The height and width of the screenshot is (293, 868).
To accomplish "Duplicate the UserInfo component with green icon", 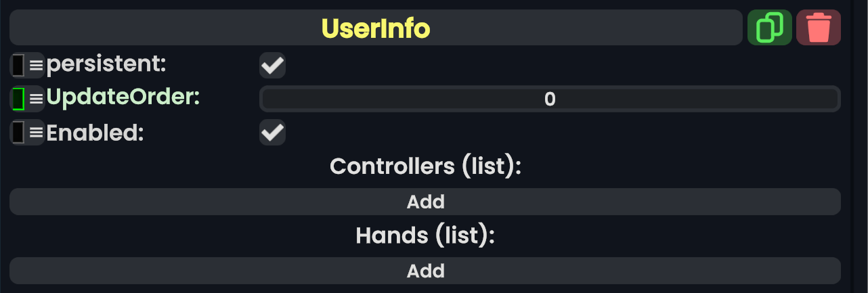I will click(x=769, y=28).
